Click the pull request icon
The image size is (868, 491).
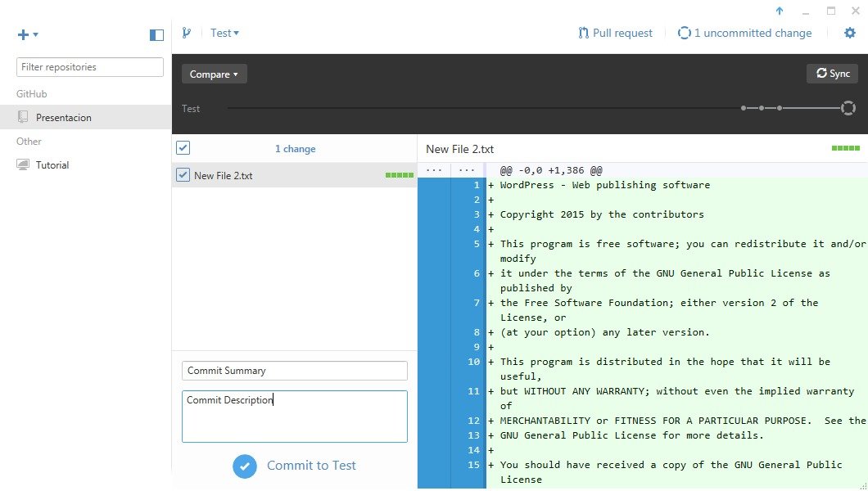[583, 34]
